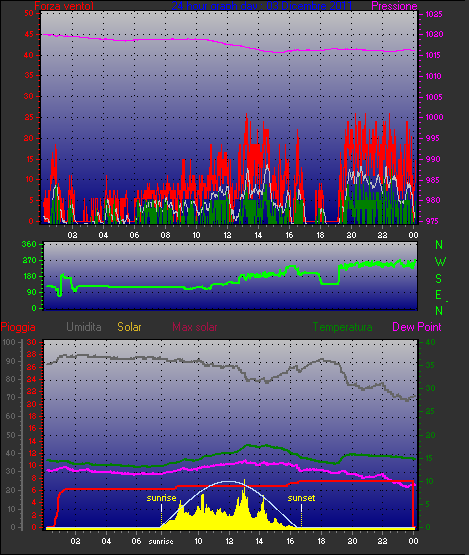Select the "Dew Point" legend label
Screen dimensions: 469x555
(x=417, y=327)
